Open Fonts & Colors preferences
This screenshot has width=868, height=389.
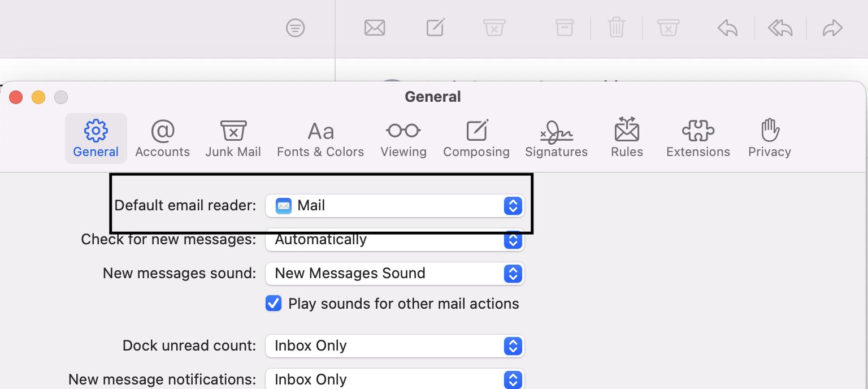point(320,139)
